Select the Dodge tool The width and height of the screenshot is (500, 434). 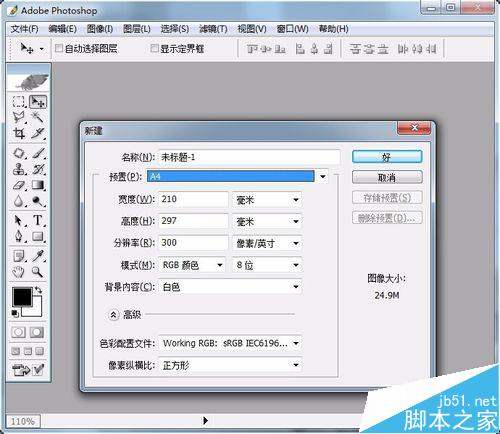pos(38,201)
